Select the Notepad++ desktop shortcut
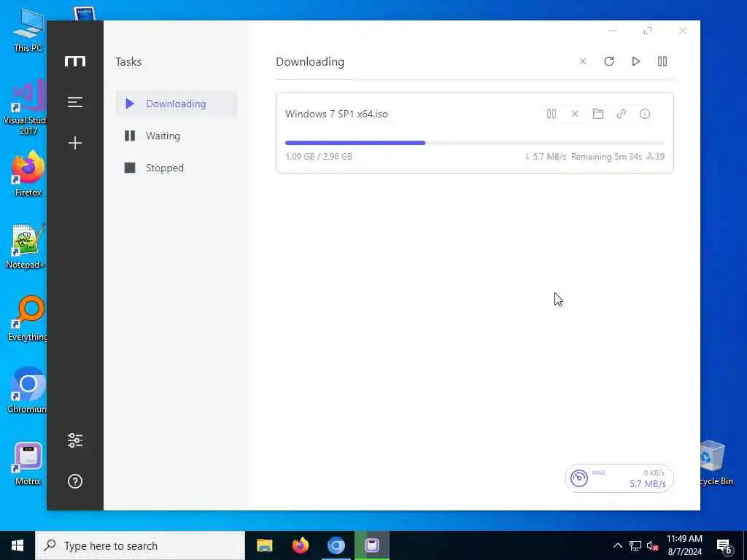 coord(26,246)
